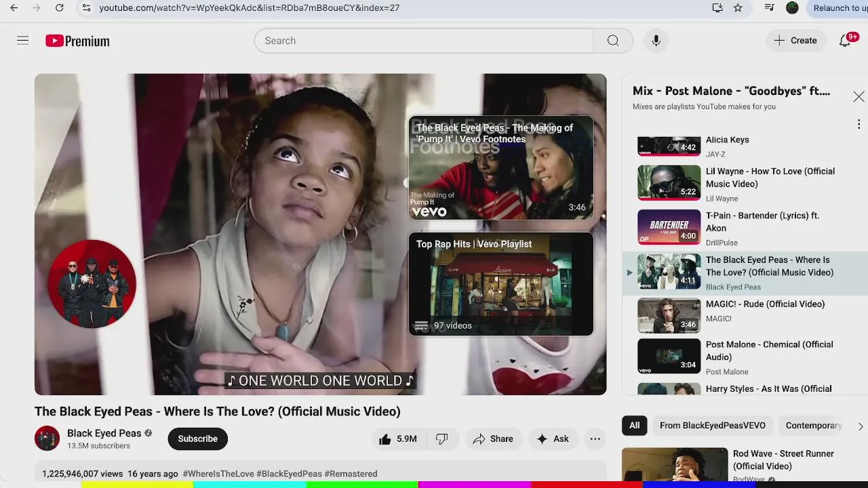Click browser back arrow
Viewport: 868px width, 488px height.
(14, 8)
